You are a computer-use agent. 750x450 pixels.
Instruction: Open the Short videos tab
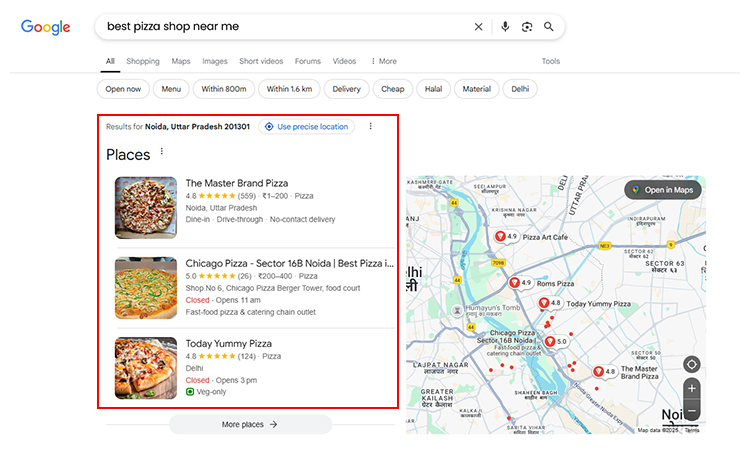click(x=261, y=61)
